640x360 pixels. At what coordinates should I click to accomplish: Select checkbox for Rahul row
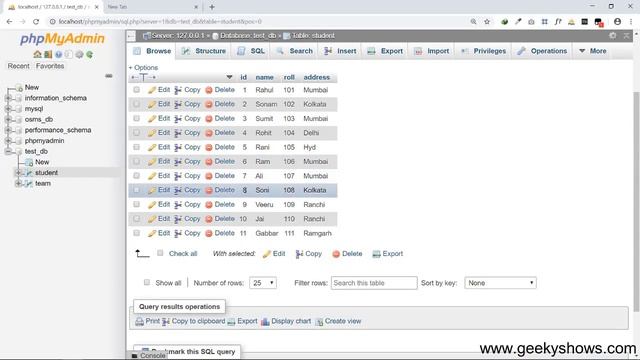pyautogui.click(x=136, y=90)
